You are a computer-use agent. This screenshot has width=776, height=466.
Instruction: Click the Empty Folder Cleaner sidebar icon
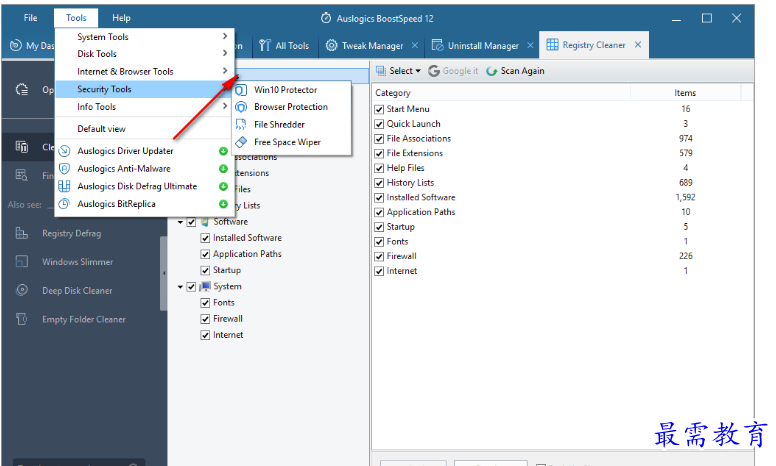pyautogui.click(x=22, y=319)
